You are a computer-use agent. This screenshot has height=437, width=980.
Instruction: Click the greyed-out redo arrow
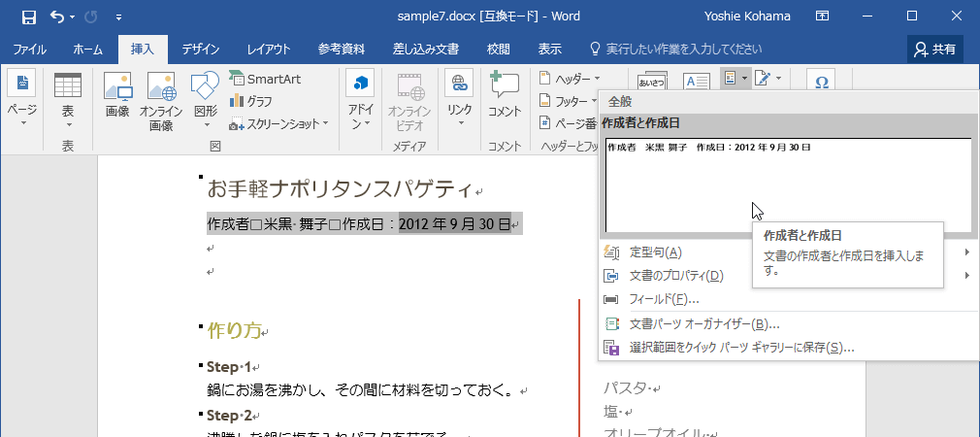(91, 17)
